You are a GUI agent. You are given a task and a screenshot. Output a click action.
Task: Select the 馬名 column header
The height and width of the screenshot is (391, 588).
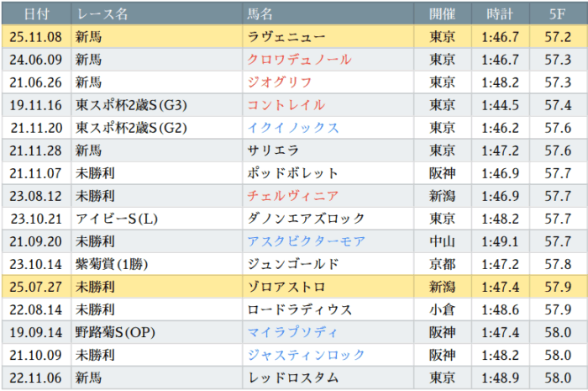click(x=261, y=14)
